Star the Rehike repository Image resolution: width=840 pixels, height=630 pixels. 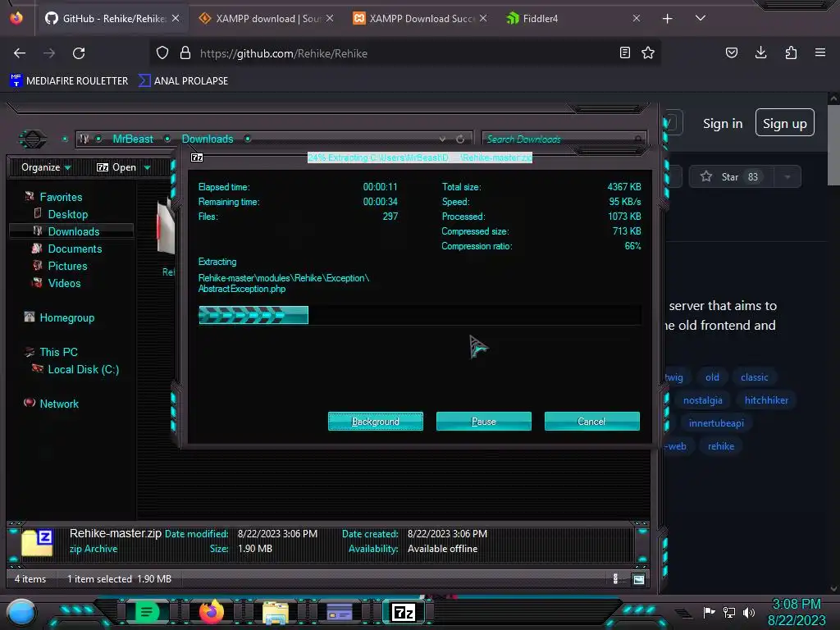click(x=732, y=177)
